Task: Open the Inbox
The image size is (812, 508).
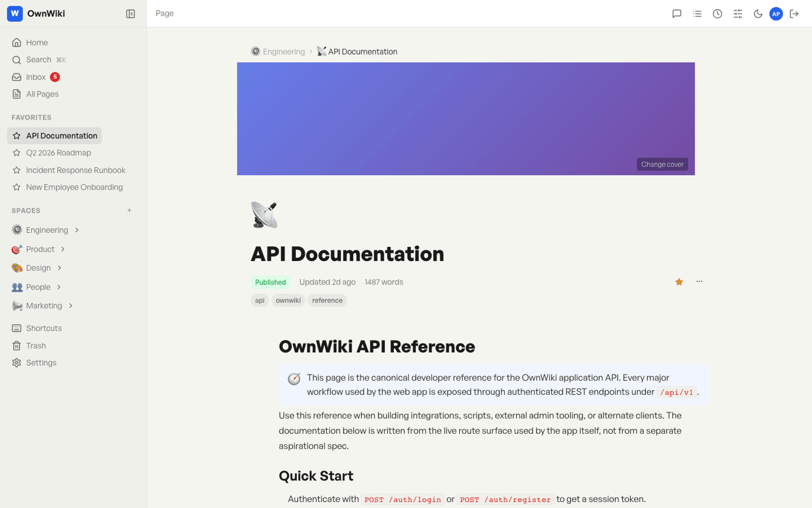Action: (x=36, y=77)
